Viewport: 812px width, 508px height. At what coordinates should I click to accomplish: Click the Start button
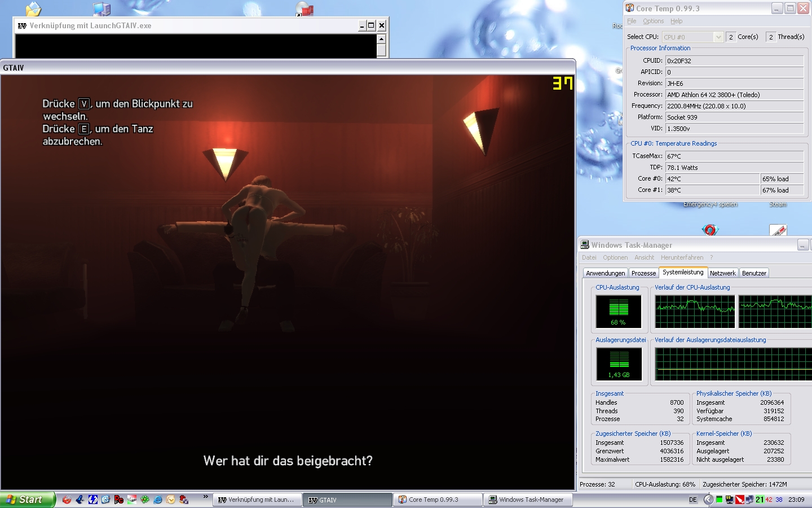click(x=27, y=500)
